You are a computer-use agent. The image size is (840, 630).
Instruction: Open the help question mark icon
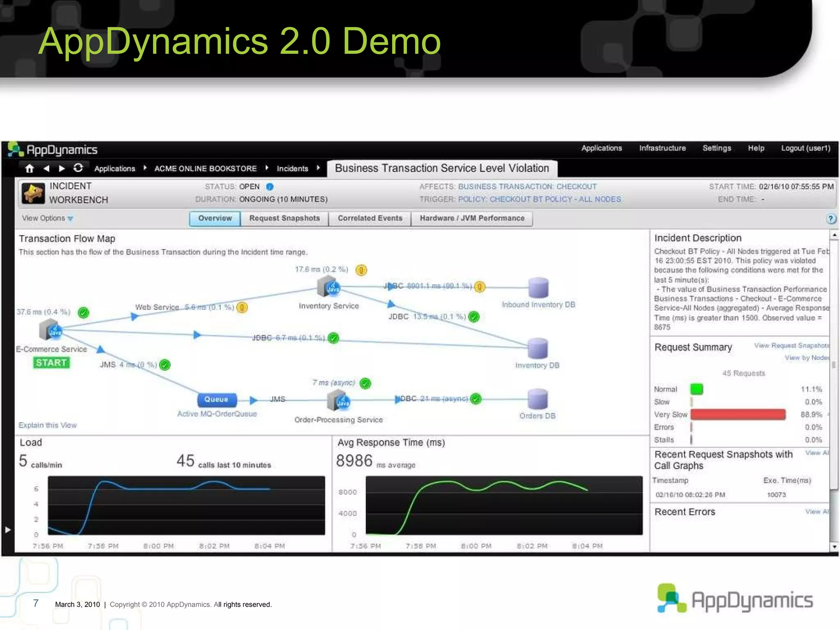(831, 219)
